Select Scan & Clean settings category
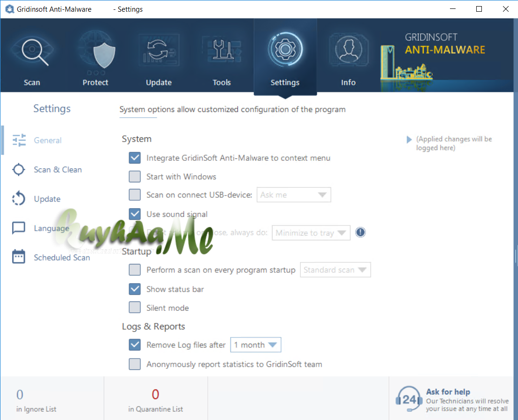Viewport: 518px width, 420px height. pyautogui.click(x=58, y=170)
